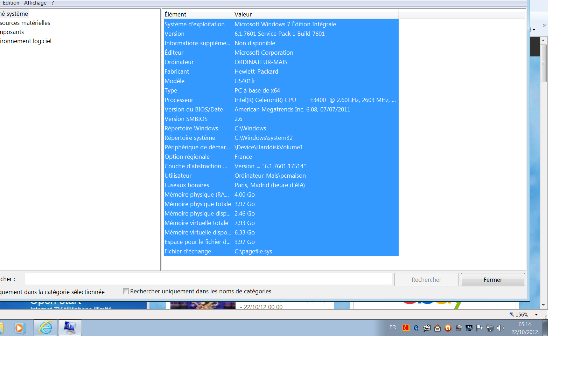Select the Type row label
The image size is (588, 368).
171,90
